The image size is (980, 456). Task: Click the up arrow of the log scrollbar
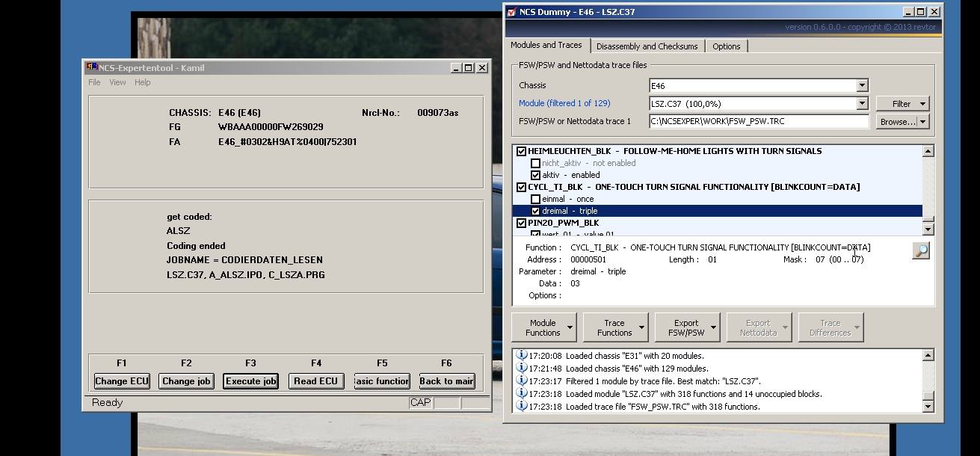[x=928, y=355]
